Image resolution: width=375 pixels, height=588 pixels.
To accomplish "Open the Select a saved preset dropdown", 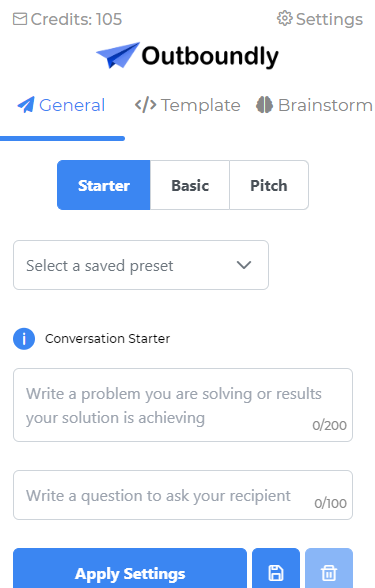I will click(141, 265).
